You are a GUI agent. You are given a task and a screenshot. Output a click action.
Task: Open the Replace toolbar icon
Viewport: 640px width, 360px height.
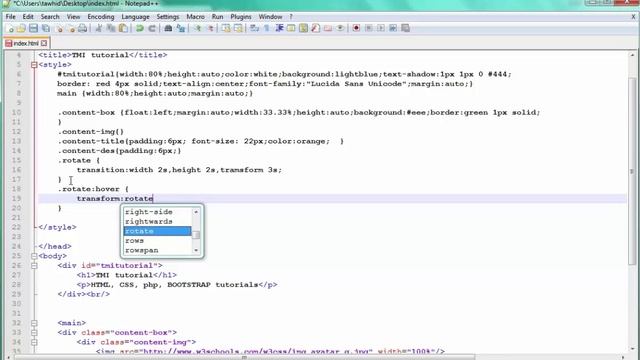point(180,28)
